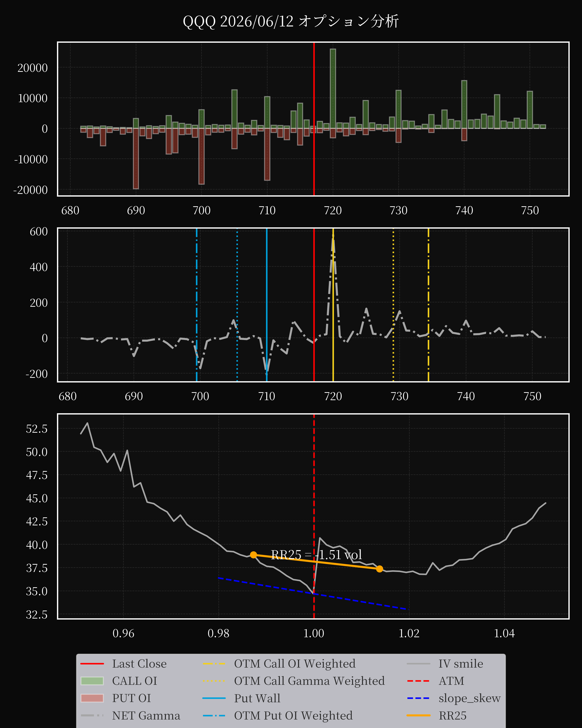This screenshot has width=582, height=728.
Task: Click the RR25 legend label
Action: coord(453,716)
